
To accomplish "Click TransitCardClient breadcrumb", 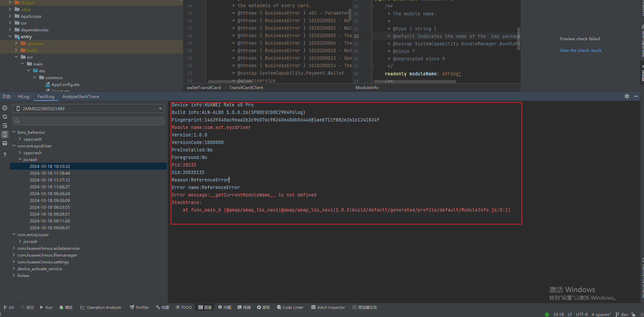I will click(x=246, y=88).
